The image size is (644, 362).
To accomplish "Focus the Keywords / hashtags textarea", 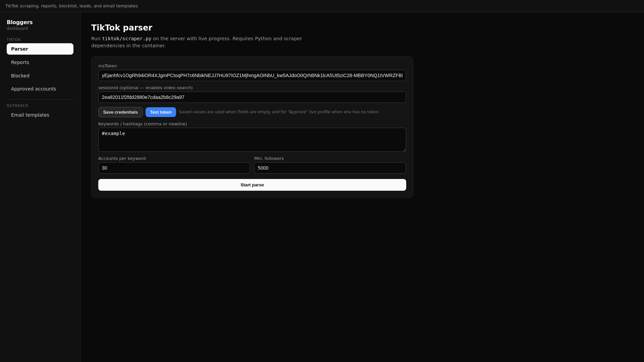I will coord(252,140).
